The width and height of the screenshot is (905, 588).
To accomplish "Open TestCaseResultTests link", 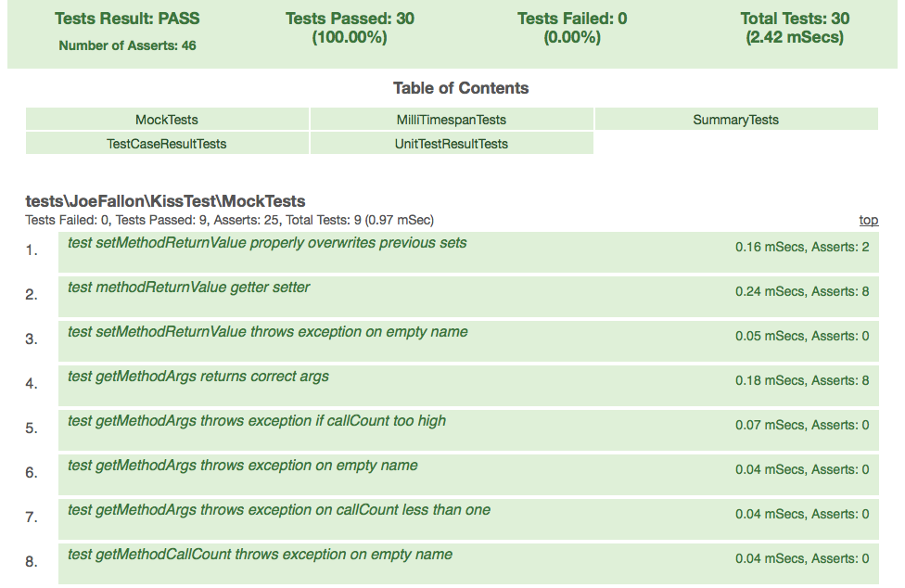I will [167, 144].
